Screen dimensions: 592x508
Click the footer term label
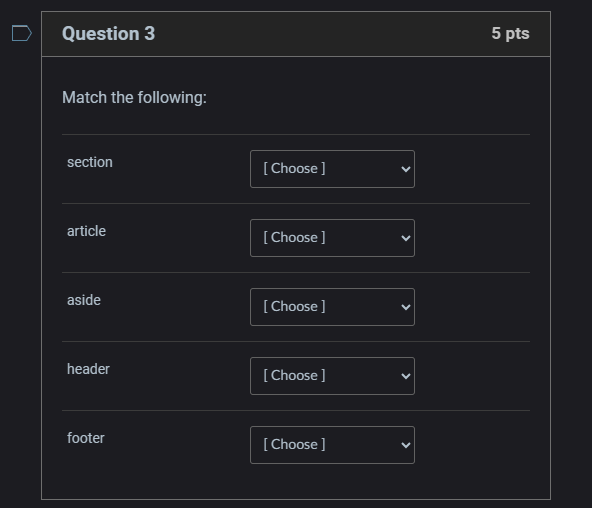coord(86,438)
